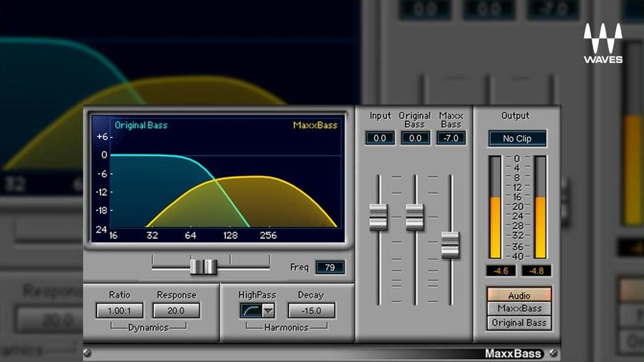Click the Input fader handle
The height and width of the screenshot is (362, 644).
click(x=379, y=217)
